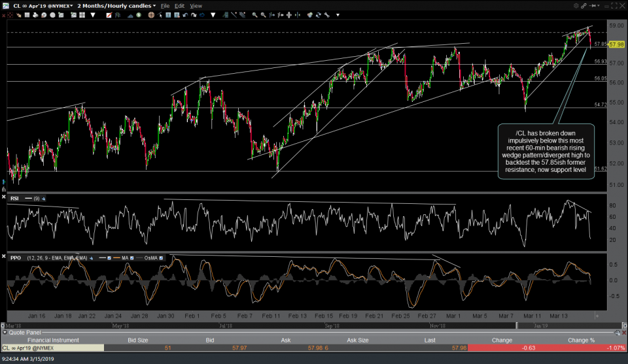This screenshot has width=628, height=364.
Task: Collapse the Quote Panel expander
Action: [x=5, y=333]
